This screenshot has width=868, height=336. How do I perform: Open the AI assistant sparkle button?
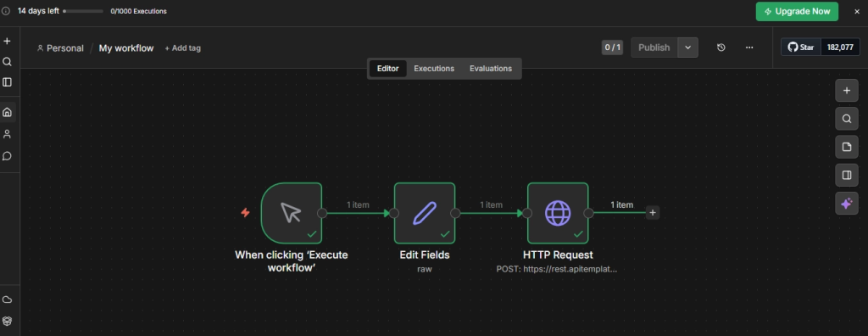pos(847,204)
